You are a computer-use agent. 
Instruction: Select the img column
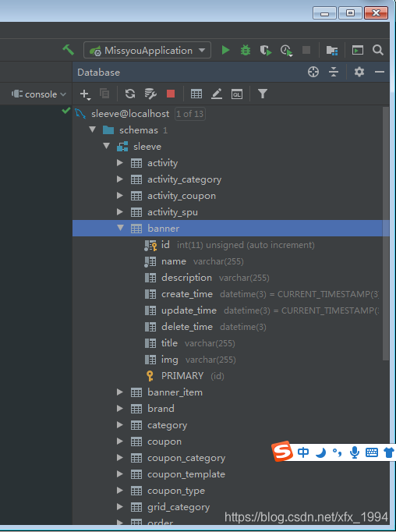pyautogui.click(x=169, y=360)
